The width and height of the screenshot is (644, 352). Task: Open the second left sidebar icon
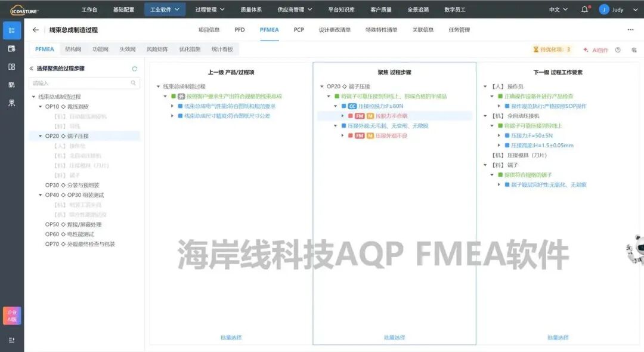(x=12, y=49)
